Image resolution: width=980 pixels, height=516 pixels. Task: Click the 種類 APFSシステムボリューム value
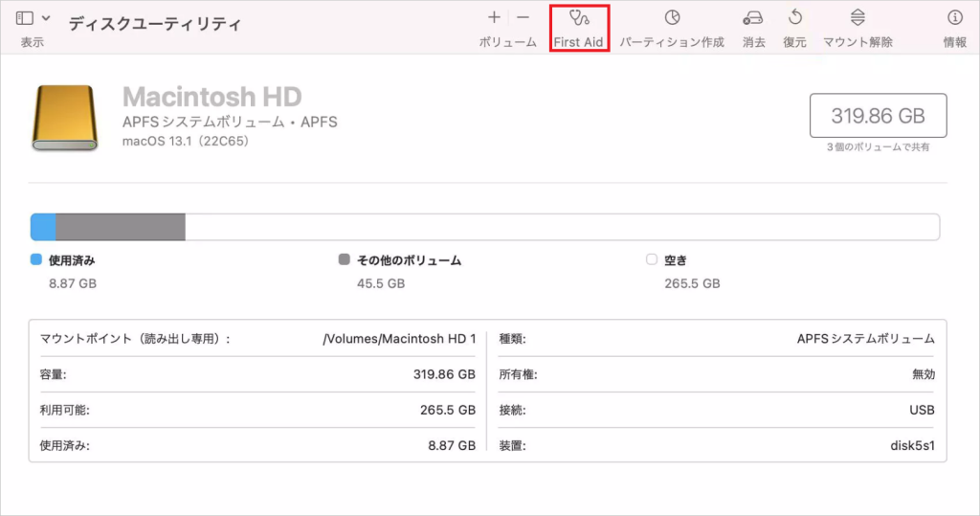click(x=865, y=339)
